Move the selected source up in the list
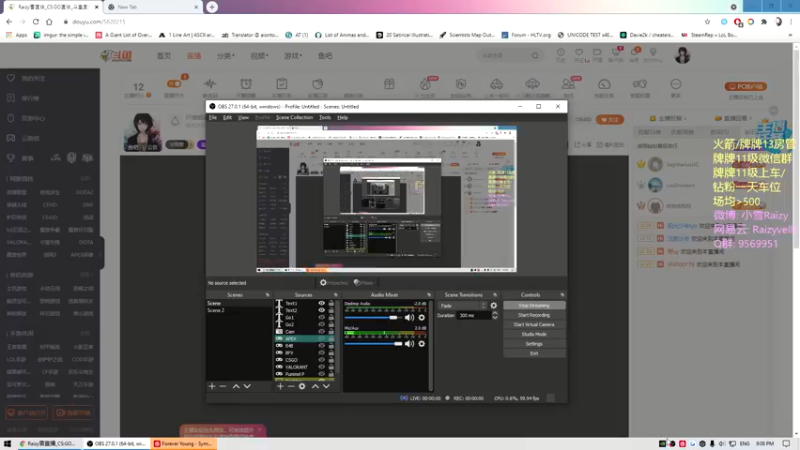 click(315, 386)
